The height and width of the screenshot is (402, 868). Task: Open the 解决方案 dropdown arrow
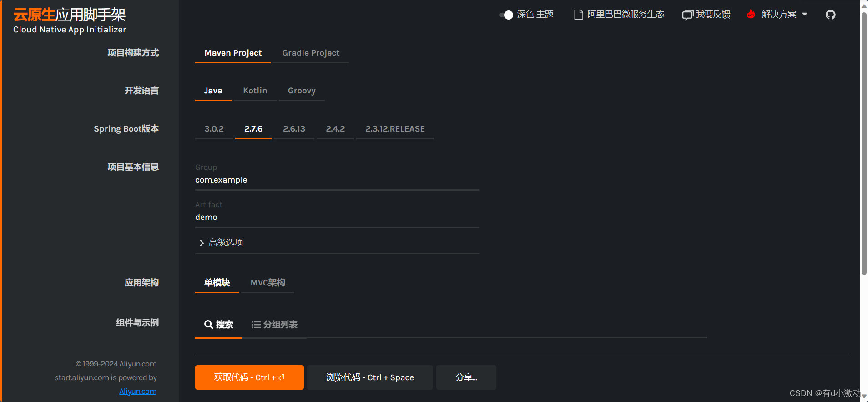click(805, 14)
